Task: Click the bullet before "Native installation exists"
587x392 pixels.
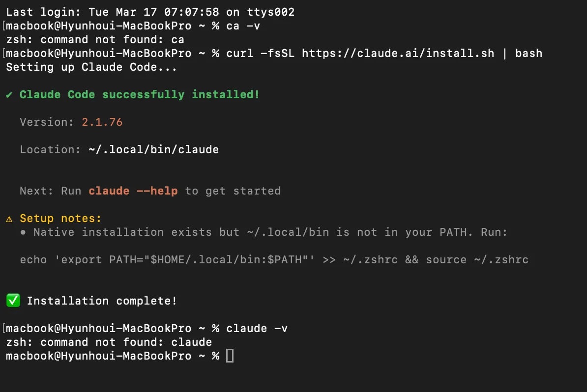Action: [23, 232]
